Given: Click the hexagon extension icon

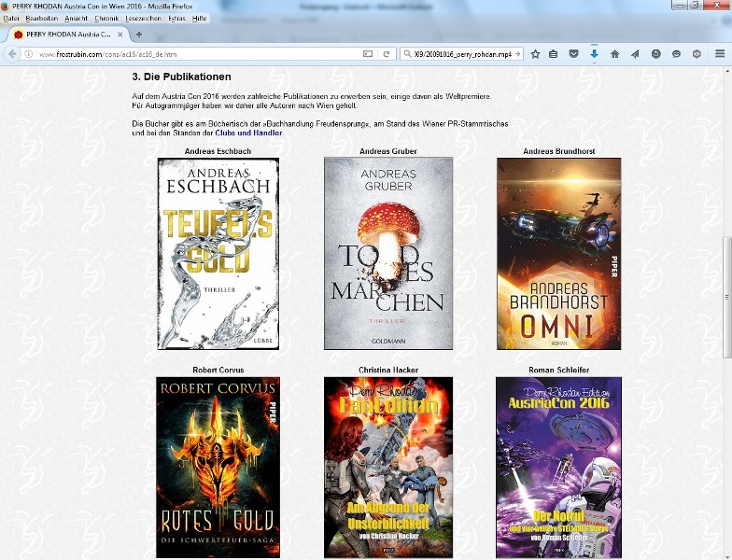Looking at the screenshot, I should tap(697, 54).
